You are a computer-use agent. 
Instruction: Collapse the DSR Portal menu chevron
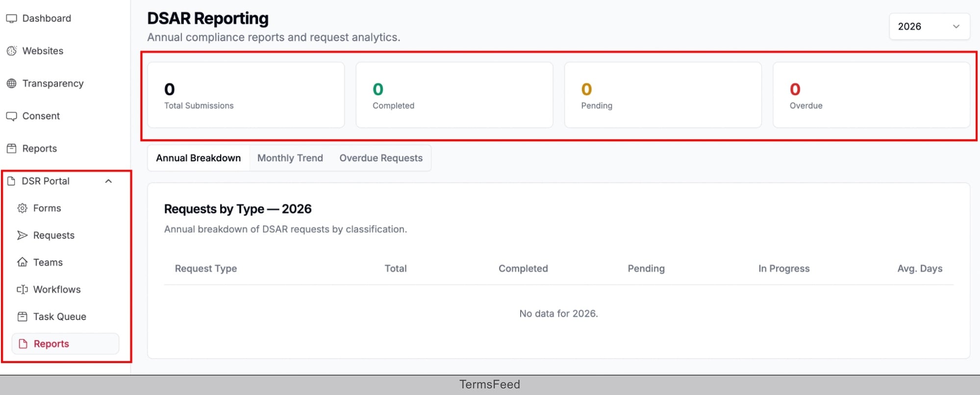tap(109, 181)
